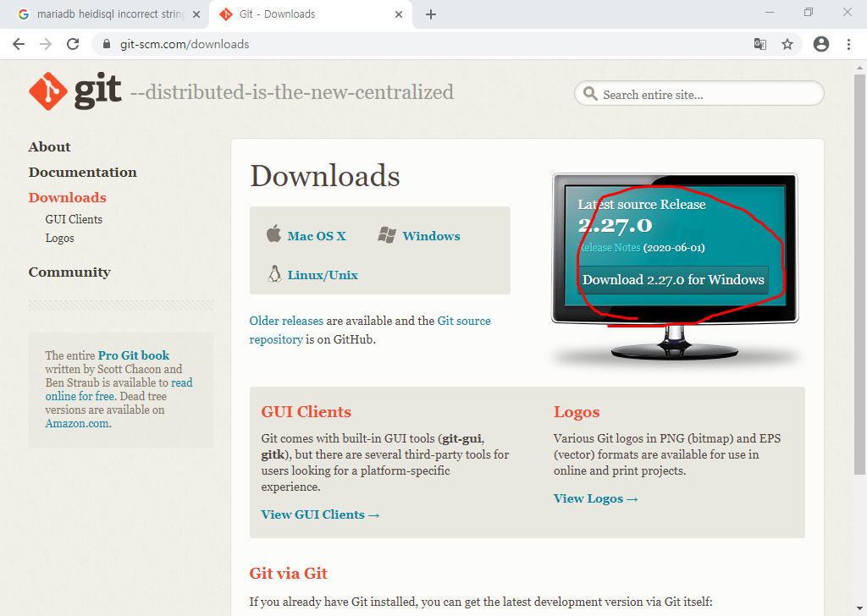Viewport: 867px width, 616px height.
Task: Click the browser back arrow
Action: (x=19, y=44)
